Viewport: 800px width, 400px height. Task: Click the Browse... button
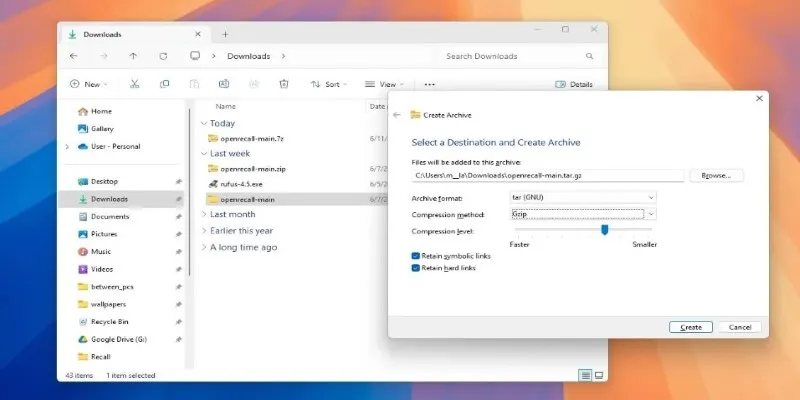716,176
